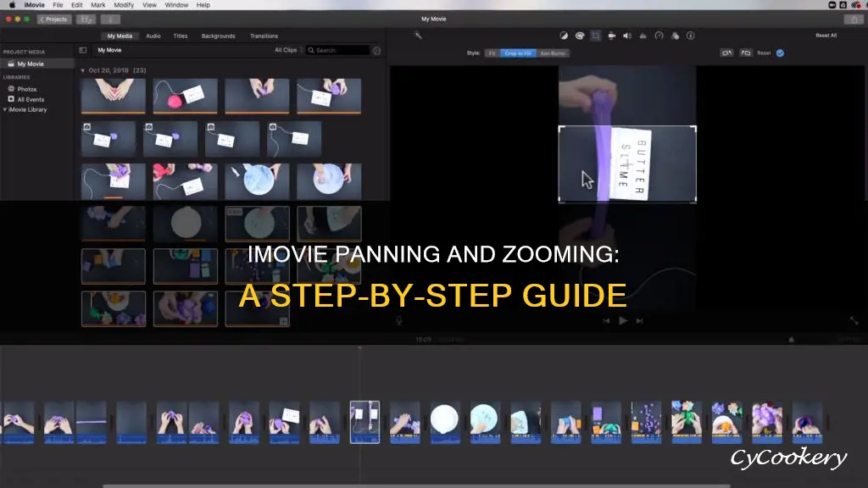The image size is (868, 488).
Task: Rotate the clip clockwise
Action: click(746, 53)
